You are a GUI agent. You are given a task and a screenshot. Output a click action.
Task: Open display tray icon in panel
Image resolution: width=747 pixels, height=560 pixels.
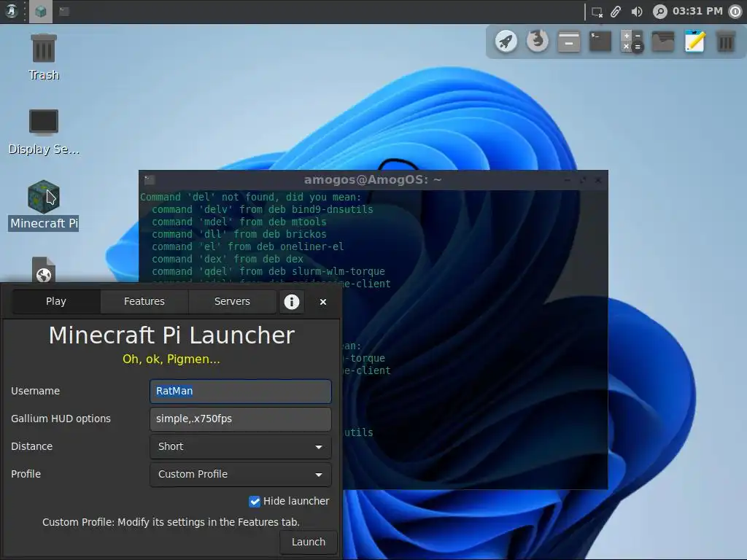pyautogui.click(x=597, y=12)
